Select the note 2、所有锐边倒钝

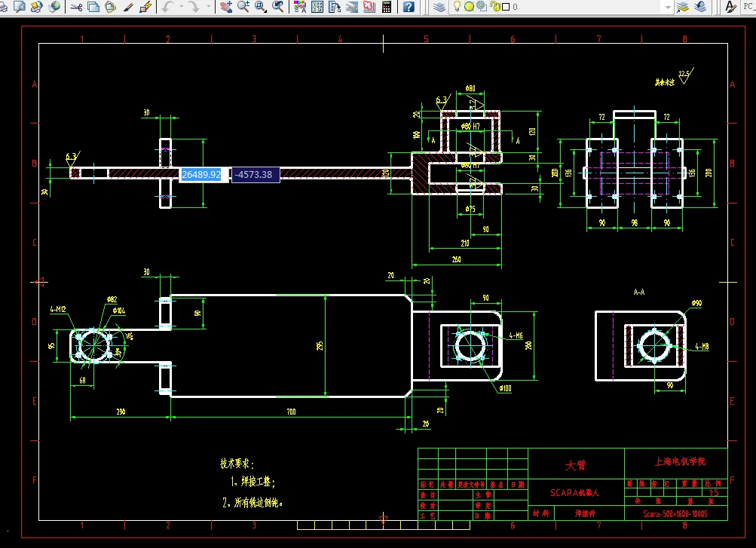coord(253,503)
